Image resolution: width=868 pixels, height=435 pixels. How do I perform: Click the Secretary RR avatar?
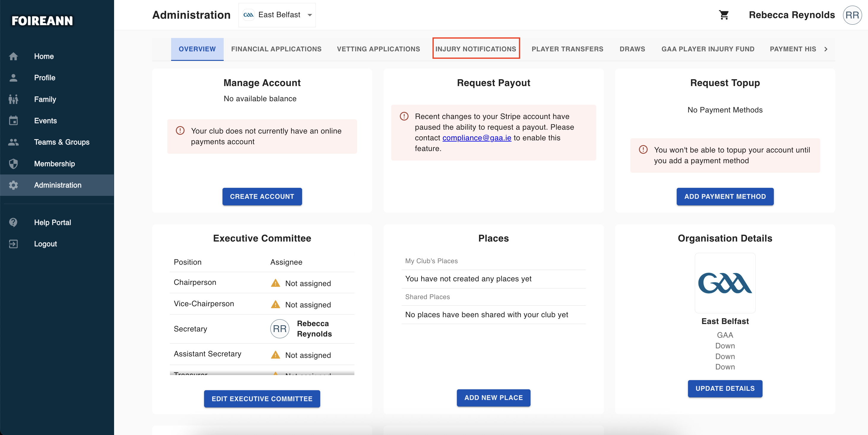tap(280, 328)
